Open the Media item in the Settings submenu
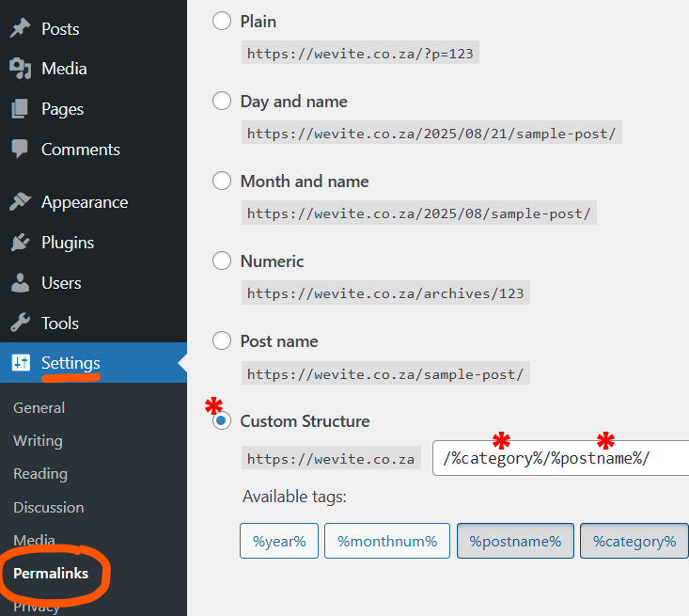This screenshot has height=616, width=689. tap(34, 540)
